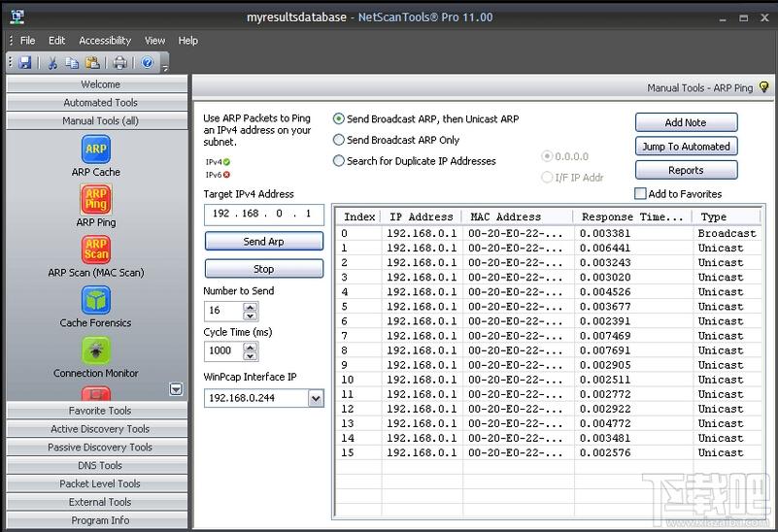Screen dimensions: 778x532
Task: Increase the Number to Send value
Action: (250, 307)
